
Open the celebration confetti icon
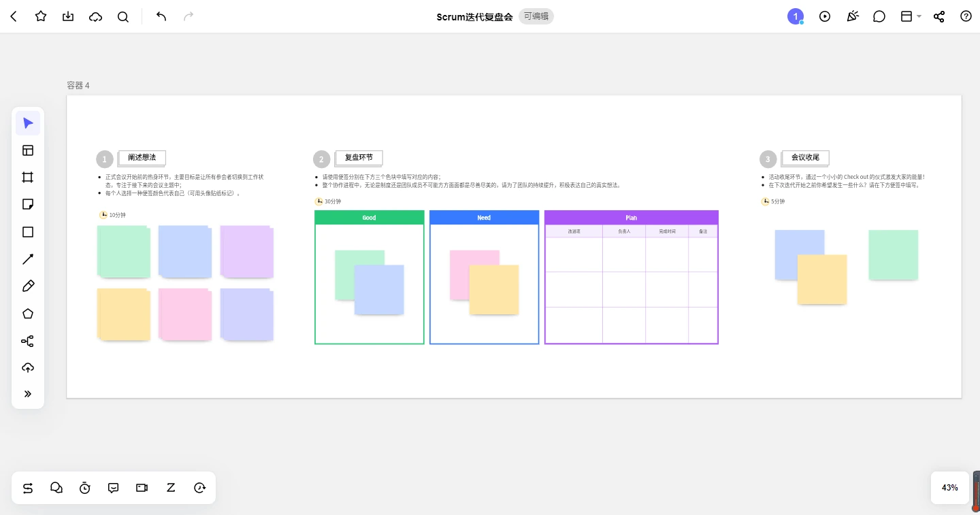point(852,16)
